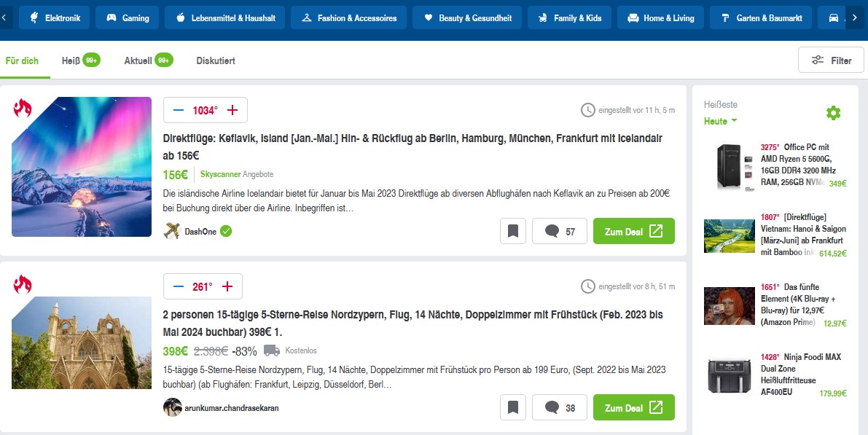
Task: Open Home & Living category
Action: (660, 17)
